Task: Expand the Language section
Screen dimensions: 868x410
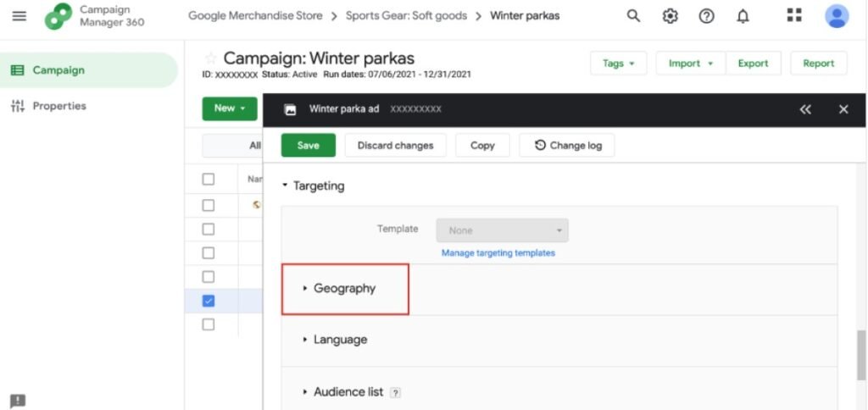Action: click(335, 340)
